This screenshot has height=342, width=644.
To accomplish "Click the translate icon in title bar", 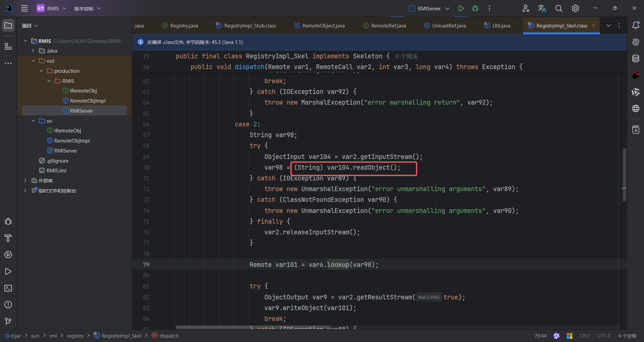I will point(542,8).
